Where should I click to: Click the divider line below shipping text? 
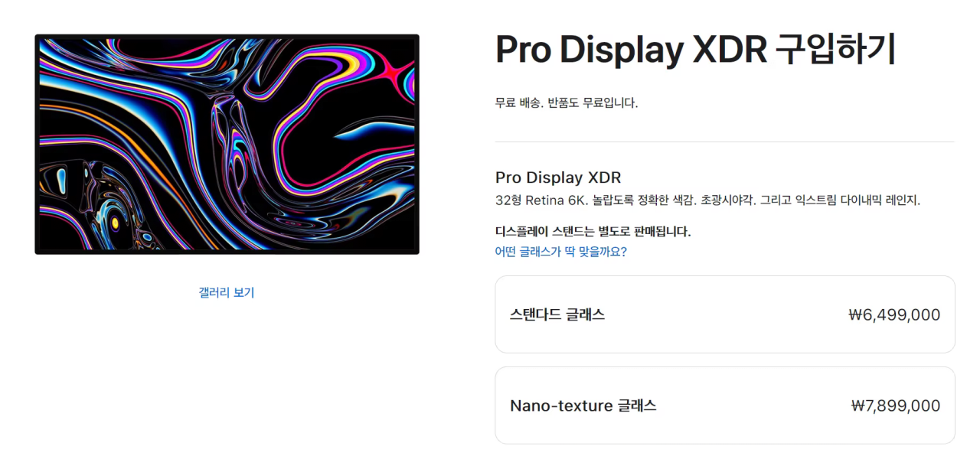click(x=725, y=142)
